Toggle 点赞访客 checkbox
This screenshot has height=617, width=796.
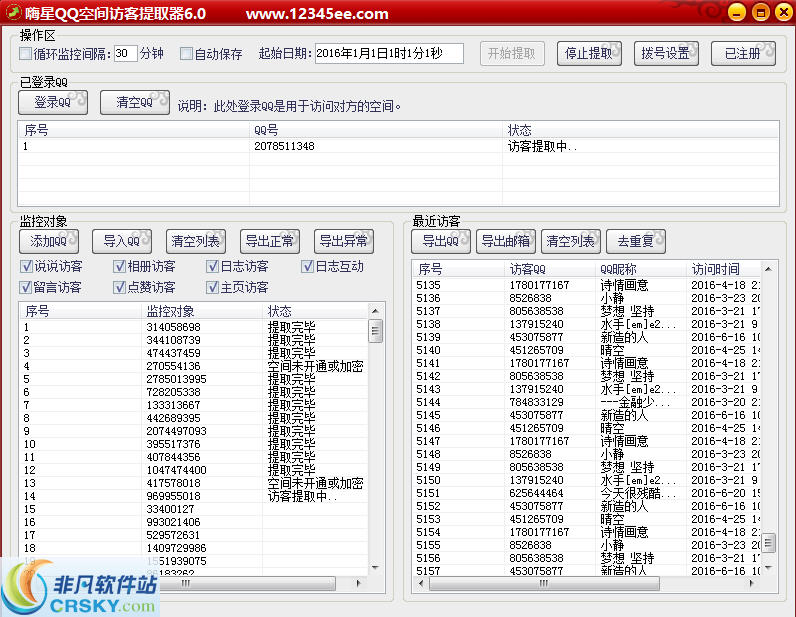click(x=119, y=287)
